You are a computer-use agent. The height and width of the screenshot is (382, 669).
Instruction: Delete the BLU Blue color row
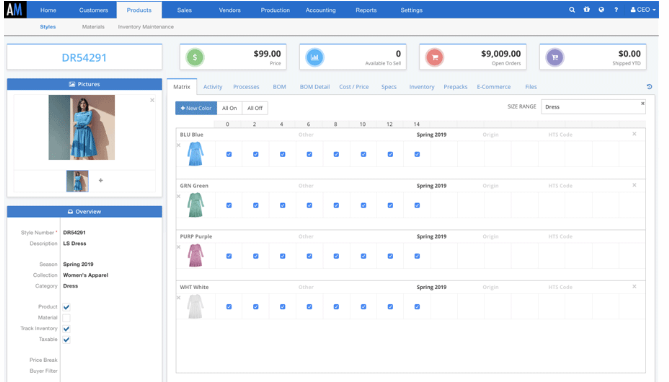[x=634, y=134]
